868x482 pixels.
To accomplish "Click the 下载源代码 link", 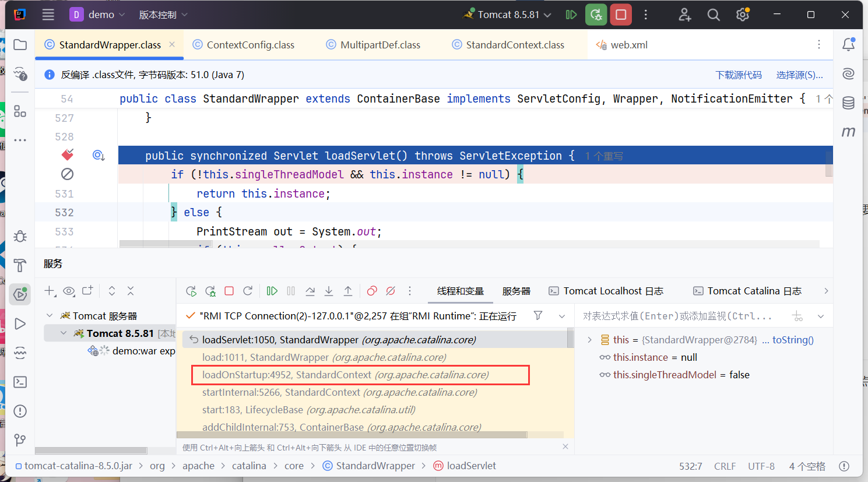I will (739, 75).
